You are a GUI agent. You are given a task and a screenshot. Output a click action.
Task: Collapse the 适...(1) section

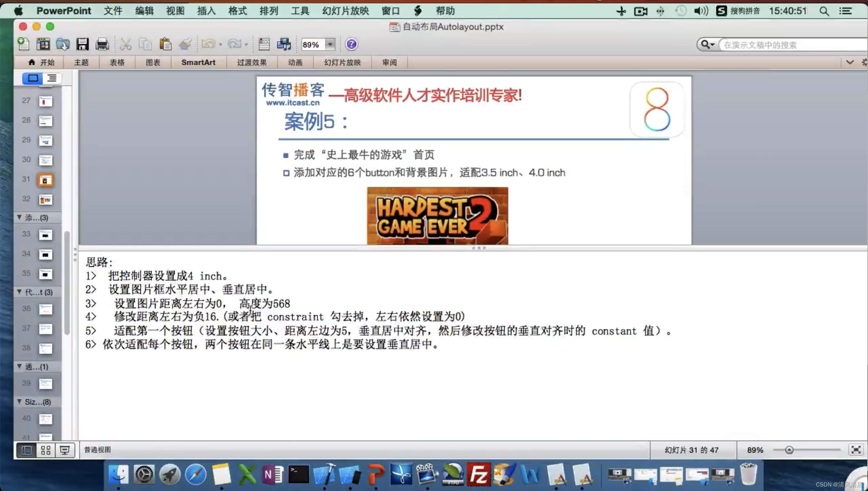click(x=19, y=366)
